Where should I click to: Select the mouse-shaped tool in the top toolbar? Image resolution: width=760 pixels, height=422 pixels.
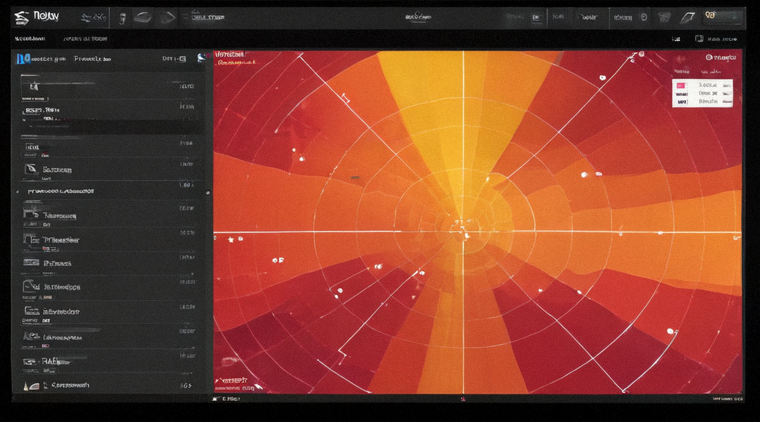pos(142,18)
